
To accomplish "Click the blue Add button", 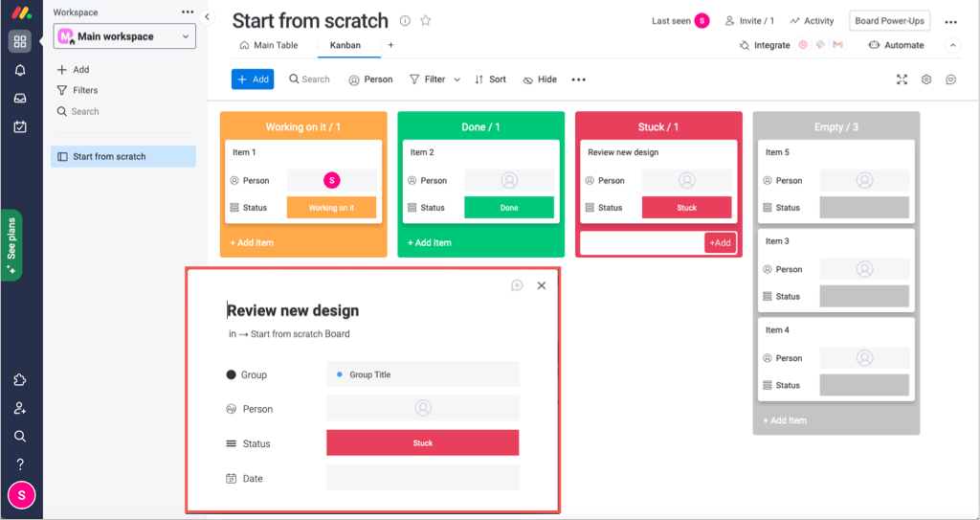I will (253, 79).
